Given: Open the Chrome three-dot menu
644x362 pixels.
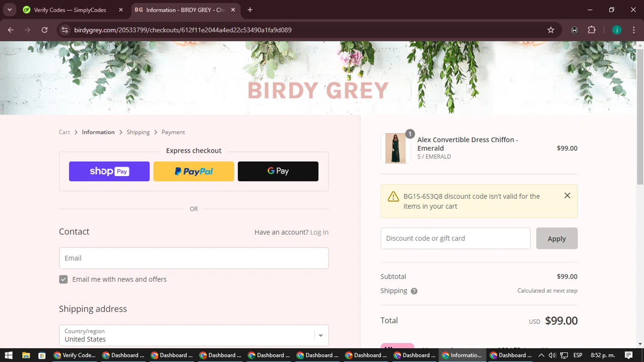Looking at the screenshot, I should 634,30.
